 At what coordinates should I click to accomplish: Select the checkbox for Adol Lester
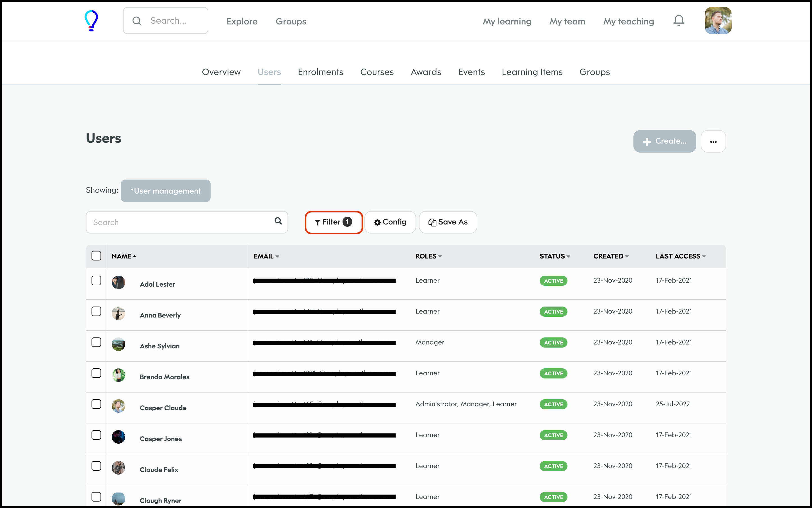96,280
